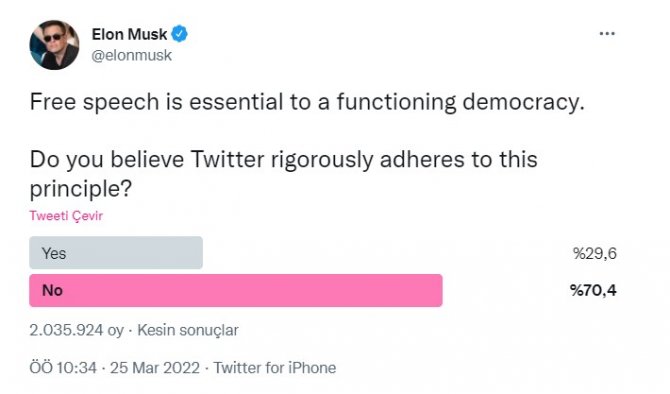
Task: Click the %70,4 result percentage
Action: pyautogui.click(x=594, y=291)
